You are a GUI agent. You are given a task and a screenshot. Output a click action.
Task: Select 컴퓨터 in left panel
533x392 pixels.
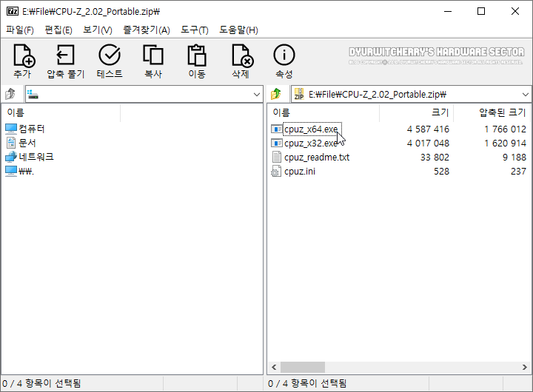32,129
